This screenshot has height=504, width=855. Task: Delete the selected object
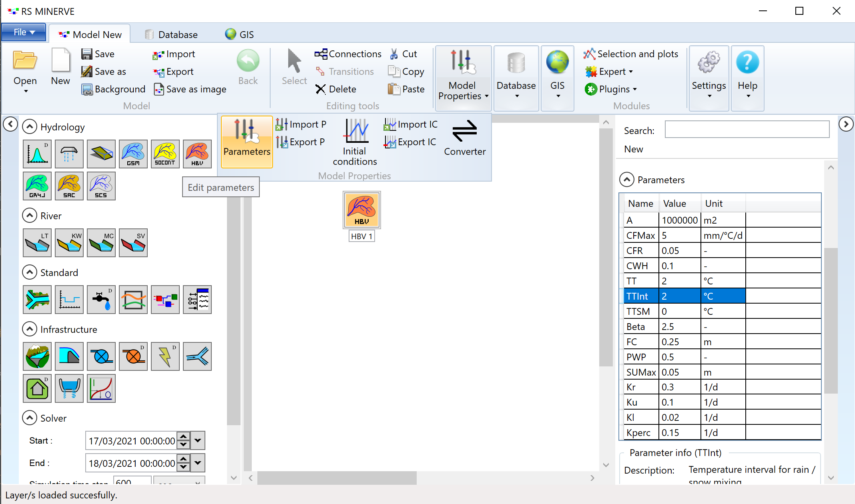pos(335,89)
